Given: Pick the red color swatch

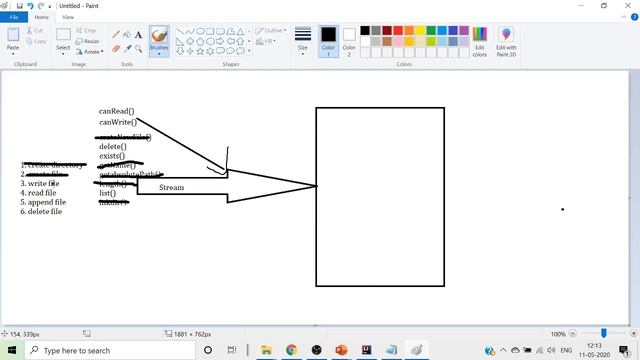Looking at the screenshot, I should [398, 31].
